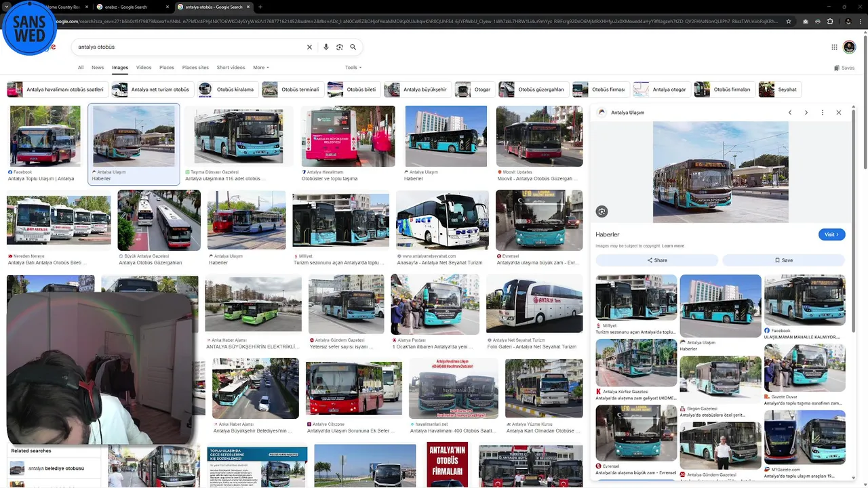The image size is (868, 488).
Task: Close the enabız Google Search tab
Action: point(167,7)
